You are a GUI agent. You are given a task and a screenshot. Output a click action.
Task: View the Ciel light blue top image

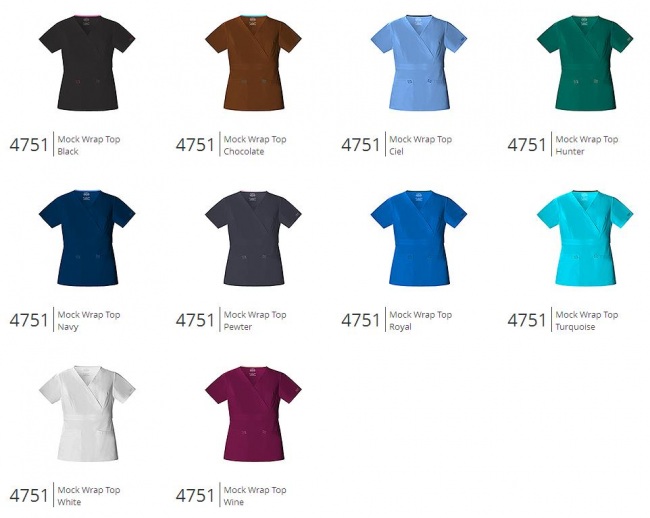click(419, 63)
